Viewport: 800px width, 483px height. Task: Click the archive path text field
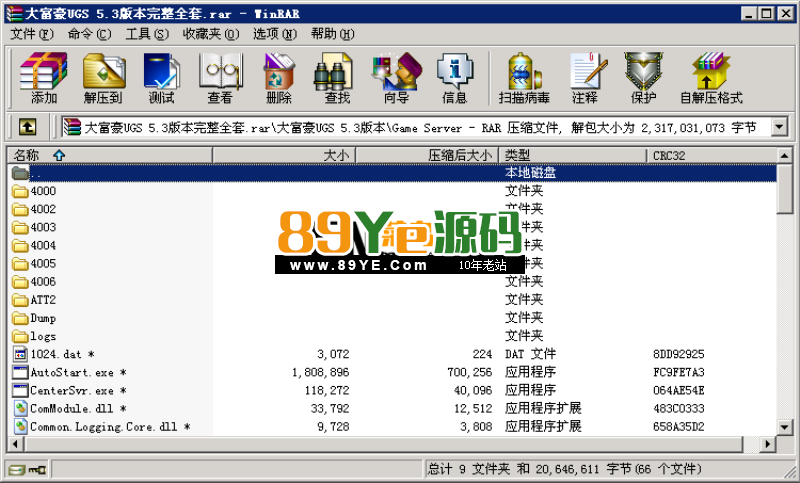416,127
